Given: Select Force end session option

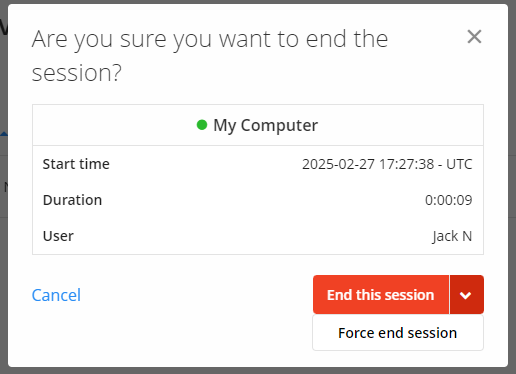Looking at the screenshot, I should tap(398, 333).
